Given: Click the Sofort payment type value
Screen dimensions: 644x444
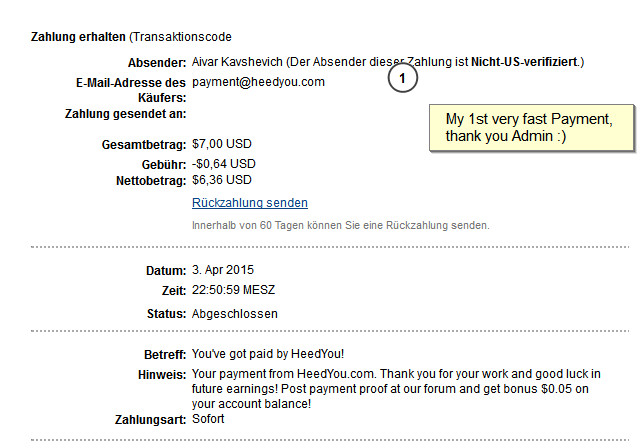Looking at the screenshot, I should pyautogui.click(x=208, y=418).
